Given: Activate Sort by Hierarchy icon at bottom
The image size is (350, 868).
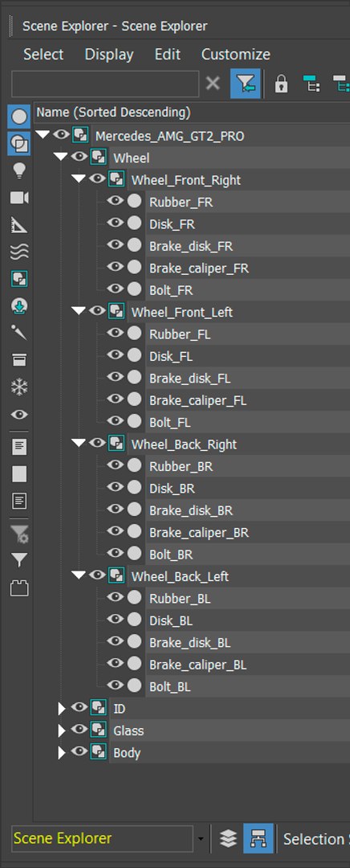Looking at the screenshot, I should click(x=258, y=839).
